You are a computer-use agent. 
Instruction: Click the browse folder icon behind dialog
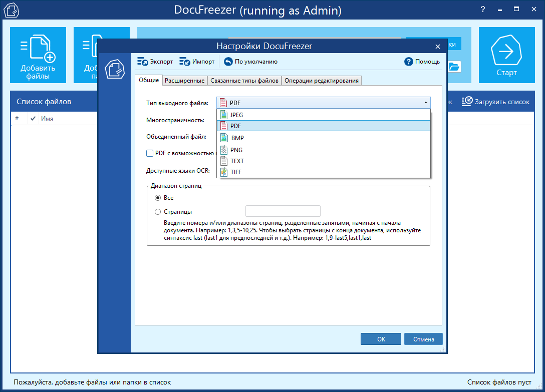point(454,67)
